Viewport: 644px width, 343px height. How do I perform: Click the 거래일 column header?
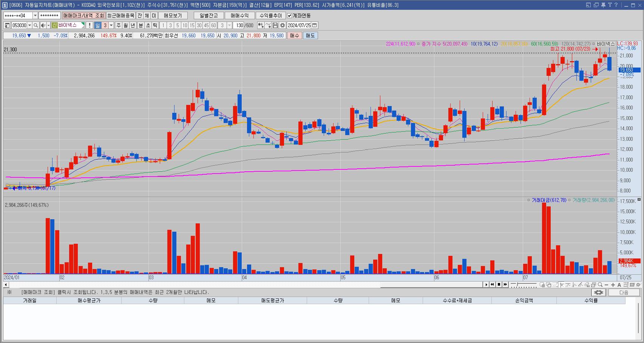click(30, 301)
